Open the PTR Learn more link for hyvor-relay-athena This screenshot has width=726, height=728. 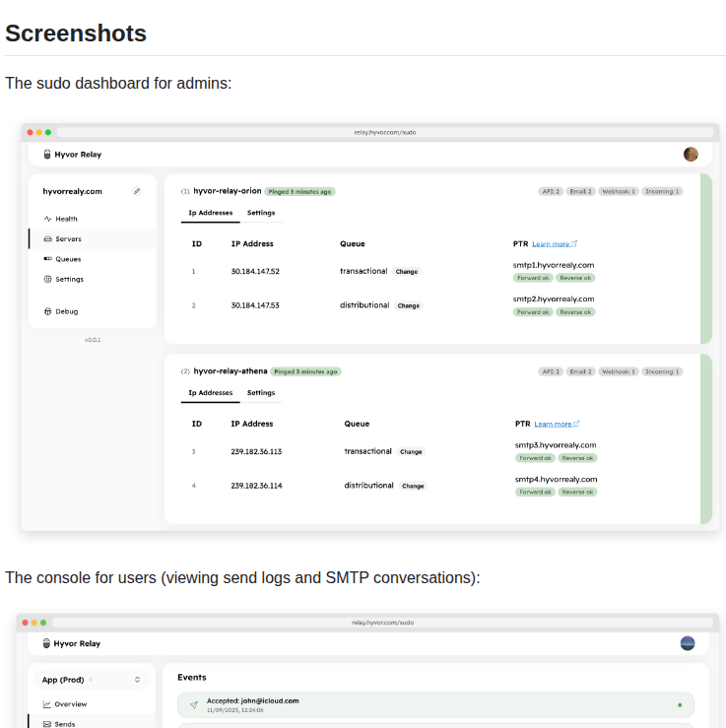tap(557, 424)
